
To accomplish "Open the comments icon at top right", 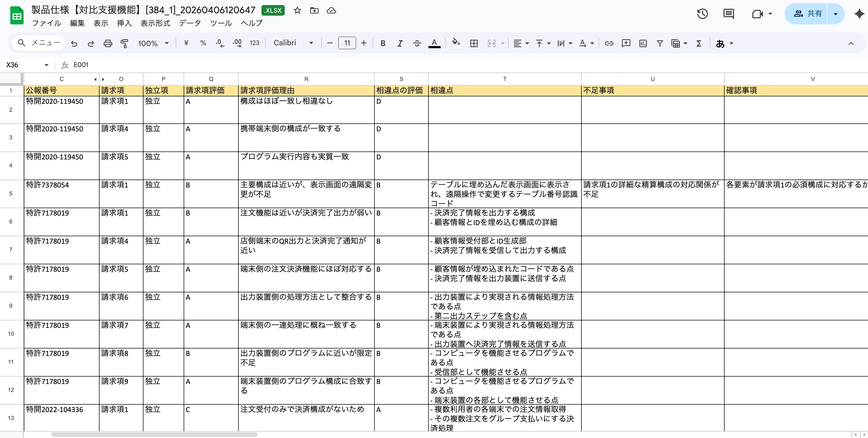I will 729,14.
